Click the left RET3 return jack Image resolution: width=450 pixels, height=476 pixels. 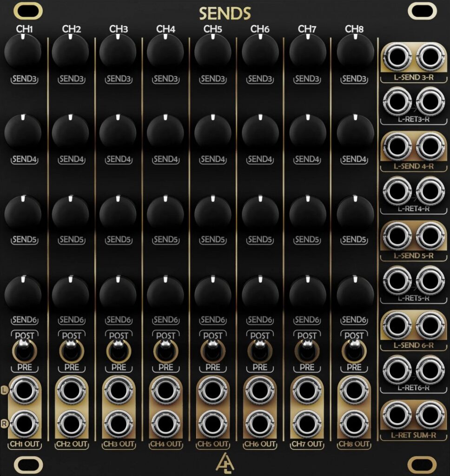tap(398, 102)
